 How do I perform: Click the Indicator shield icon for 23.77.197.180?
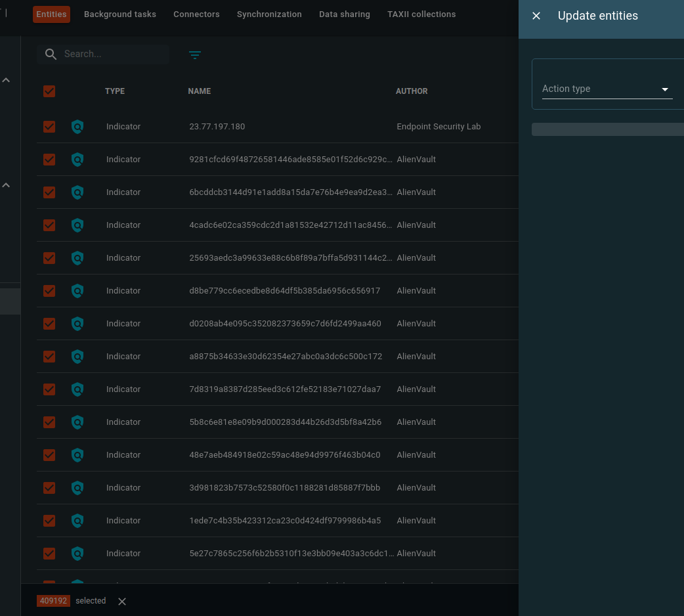coord(77,127)
